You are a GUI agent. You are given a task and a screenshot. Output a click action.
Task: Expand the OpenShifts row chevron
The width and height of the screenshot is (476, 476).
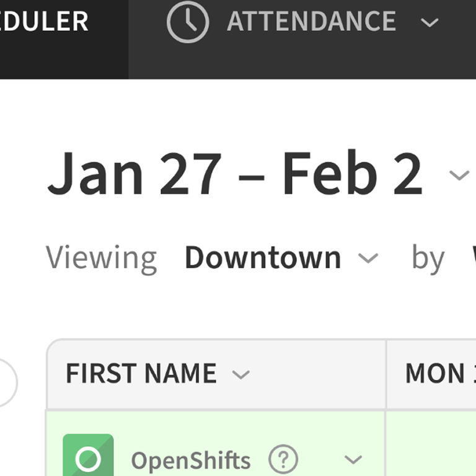(x=353, y=460)
